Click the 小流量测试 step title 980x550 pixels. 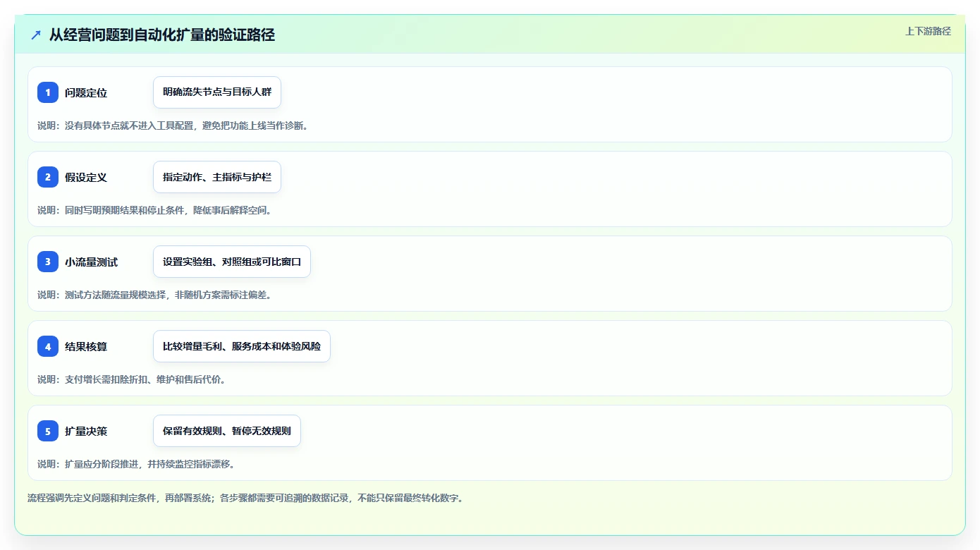(91, 262)
